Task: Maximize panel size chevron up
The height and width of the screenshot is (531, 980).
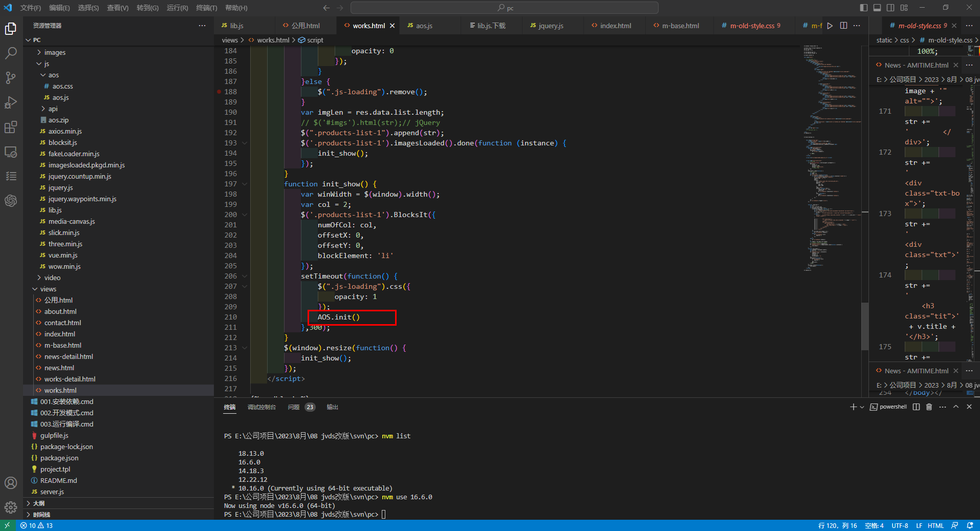Action: pyautogui.click(x=956, y=407)
